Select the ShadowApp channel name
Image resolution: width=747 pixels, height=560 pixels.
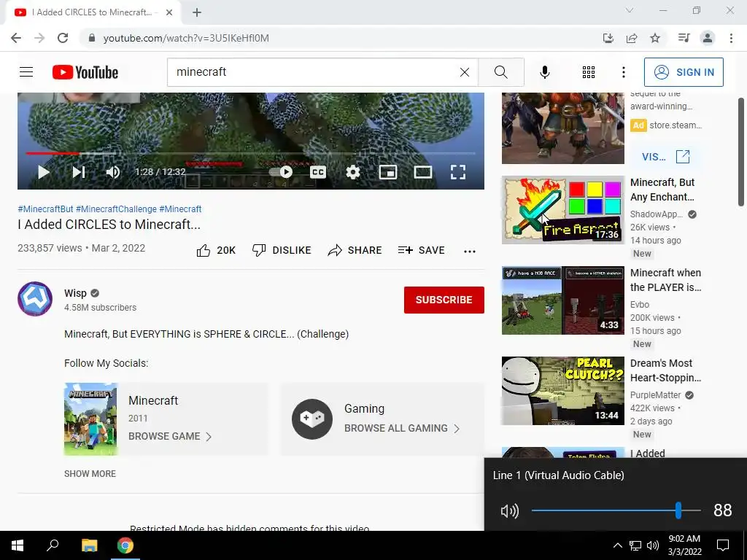[x=657, y=214]
